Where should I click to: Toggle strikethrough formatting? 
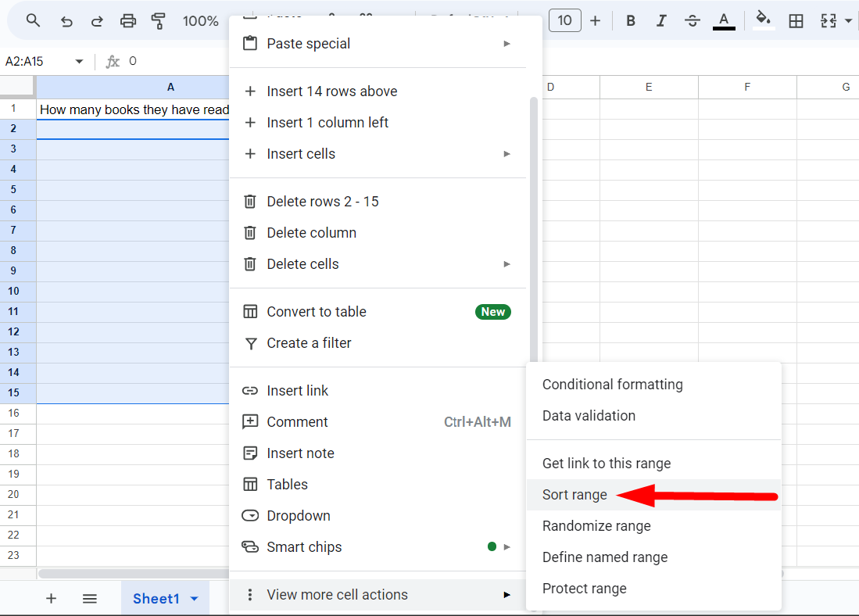pos(692,21)
